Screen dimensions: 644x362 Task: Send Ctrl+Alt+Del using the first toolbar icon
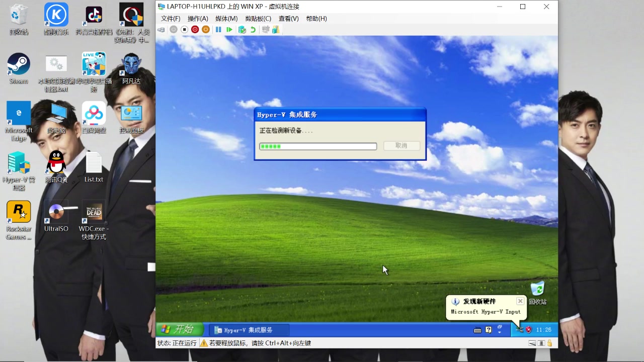pyautogui.click(x=161, y=30)
